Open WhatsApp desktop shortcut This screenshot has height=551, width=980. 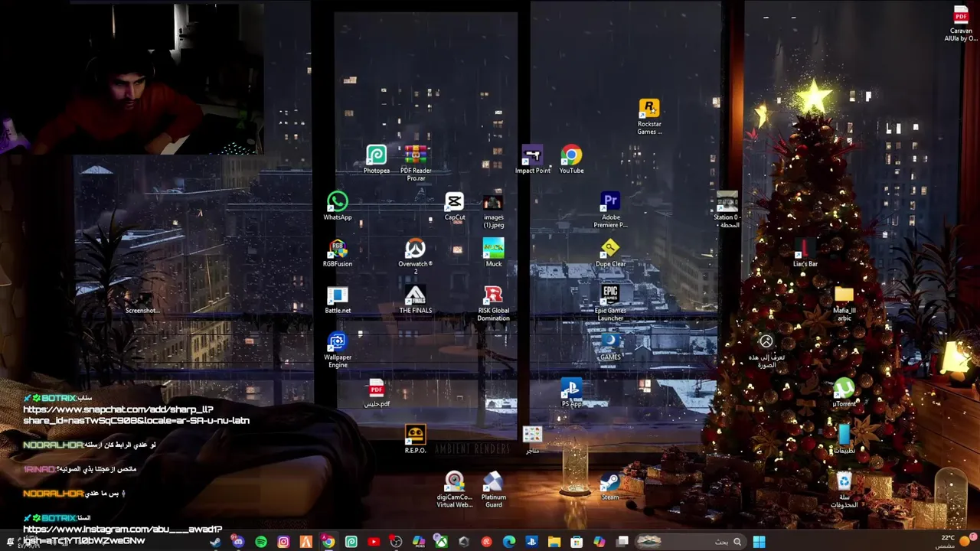[337, 207]
